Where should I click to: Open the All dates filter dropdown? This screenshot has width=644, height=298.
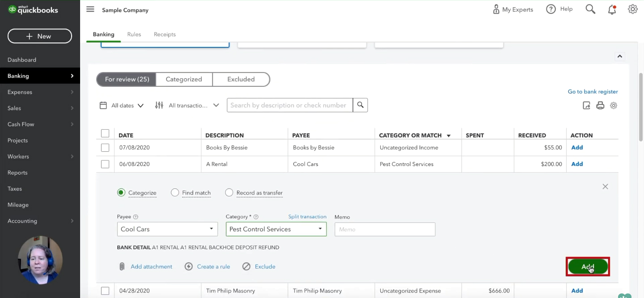[x=122, y=106]
